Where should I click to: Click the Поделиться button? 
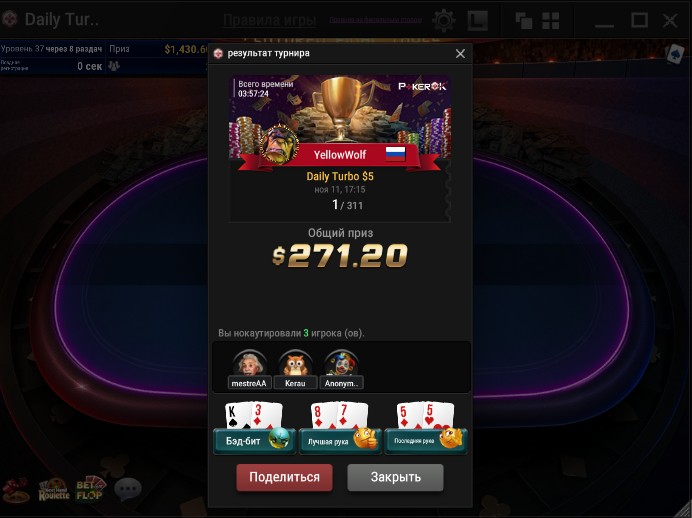[285, 477]
